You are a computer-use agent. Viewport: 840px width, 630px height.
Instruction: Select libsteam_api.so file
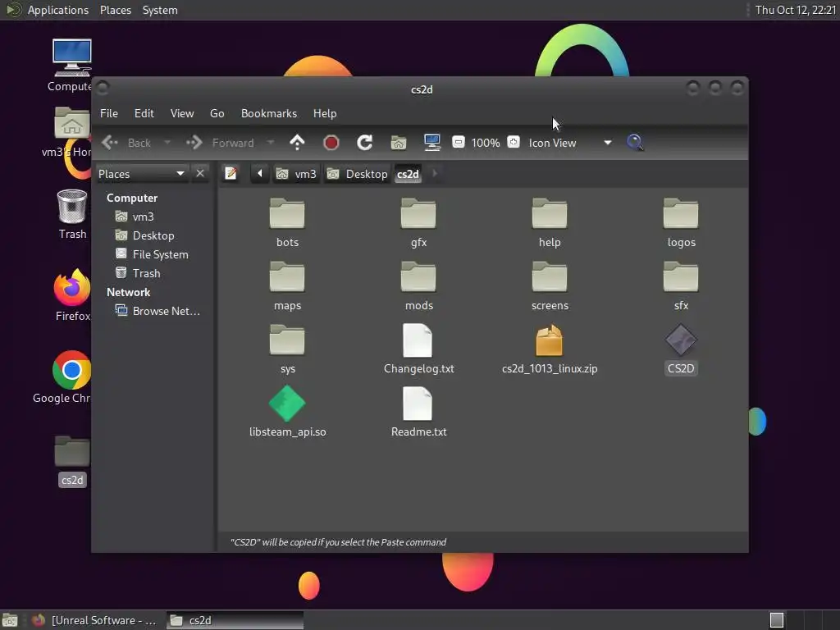tap(287, 413)
